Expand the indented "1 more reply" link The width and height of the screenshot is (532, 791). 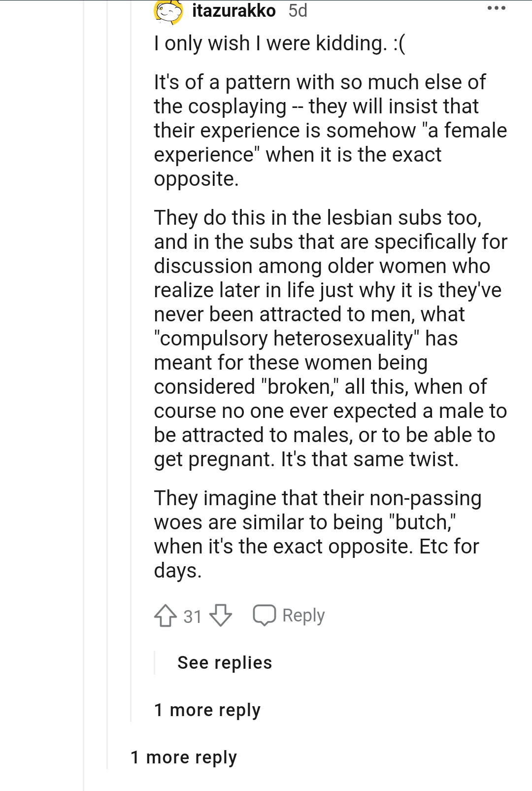[x=207, y=710]
